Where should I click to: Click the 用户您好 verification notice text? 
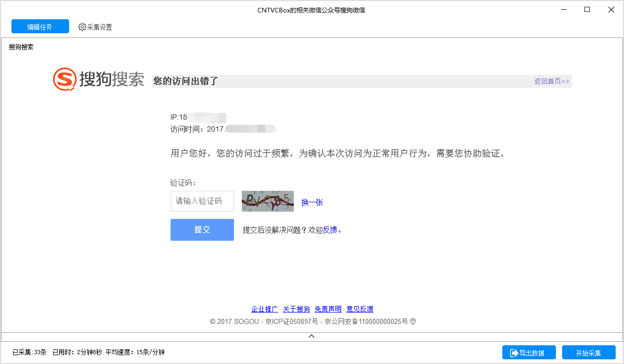coord(338,154)
